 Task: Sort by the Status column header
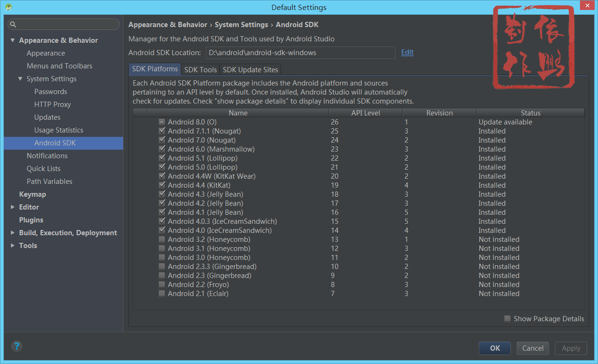click(530, 113)
